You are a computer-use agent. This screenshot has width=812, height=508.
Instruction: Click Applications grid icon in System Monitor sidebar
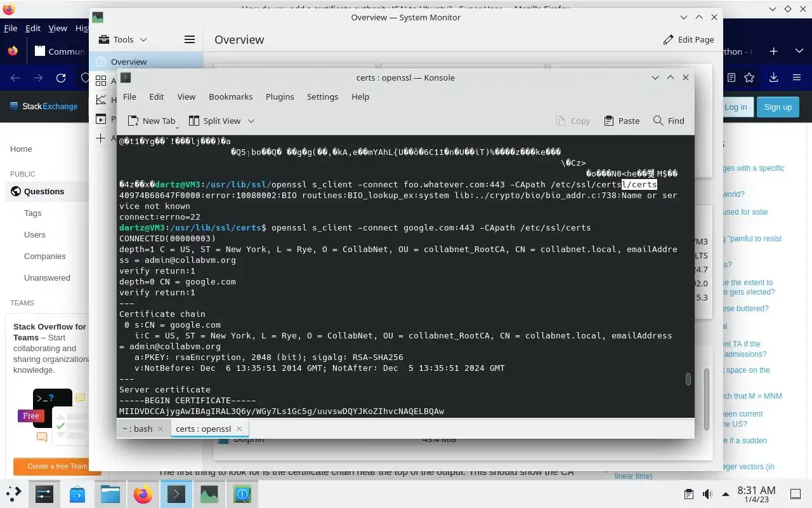click(101, 81)
